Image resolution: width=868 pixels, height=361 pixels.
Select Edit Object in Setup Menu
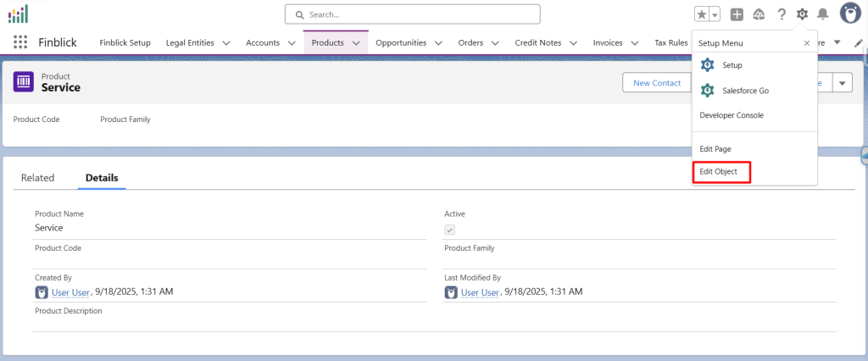point(719,171)
